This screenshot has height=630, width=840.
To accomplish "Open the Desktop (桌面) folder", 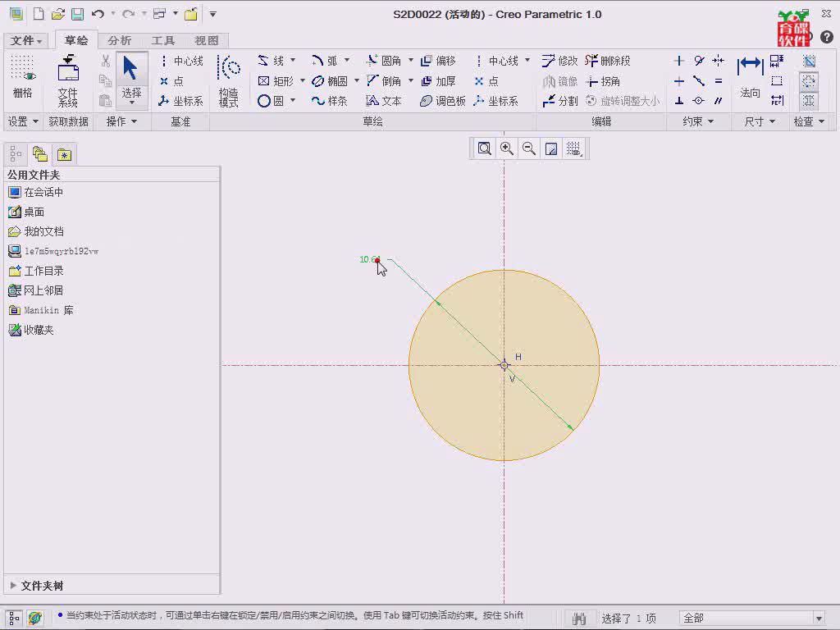I will (27, 212).
